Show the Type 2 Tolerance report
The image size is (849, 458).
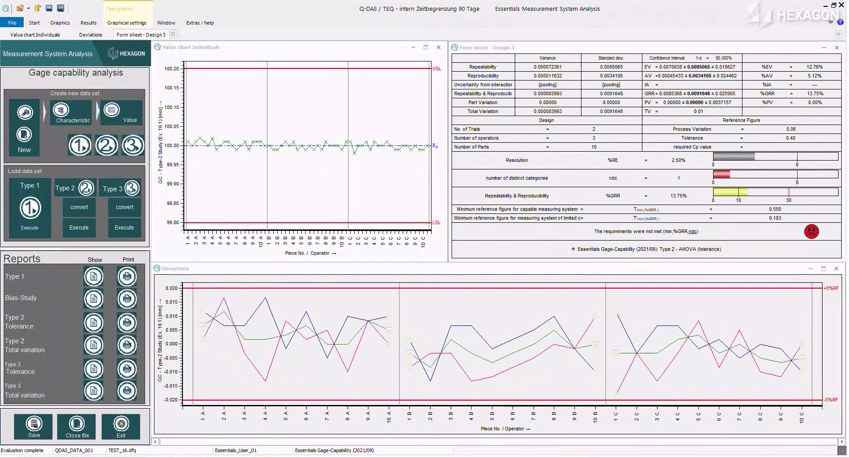click(x=93, y=322)
